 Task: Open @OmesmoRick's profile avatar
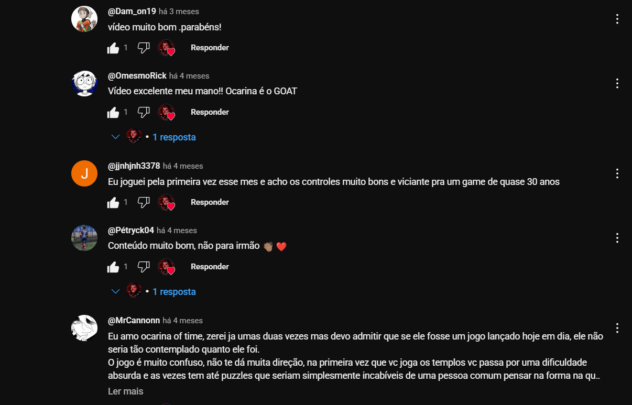pos(84,83)
